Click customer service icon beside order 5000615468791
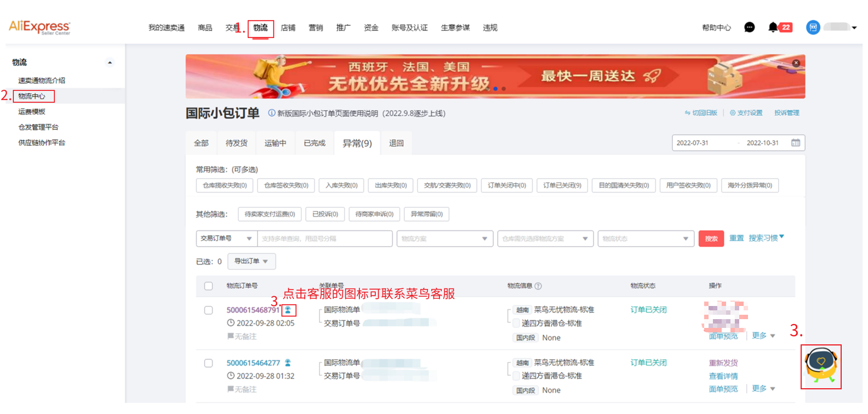This screenshot has width=868, height=414. point(288,310)
